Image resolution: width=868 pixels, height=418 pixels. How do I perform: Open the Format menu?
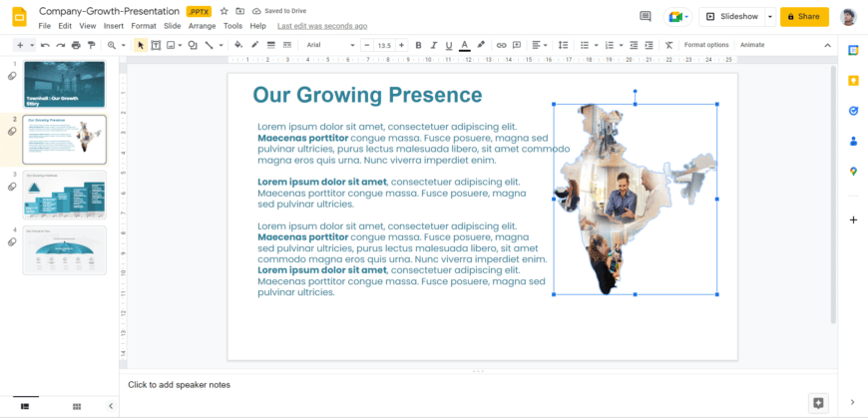(144, 26)
